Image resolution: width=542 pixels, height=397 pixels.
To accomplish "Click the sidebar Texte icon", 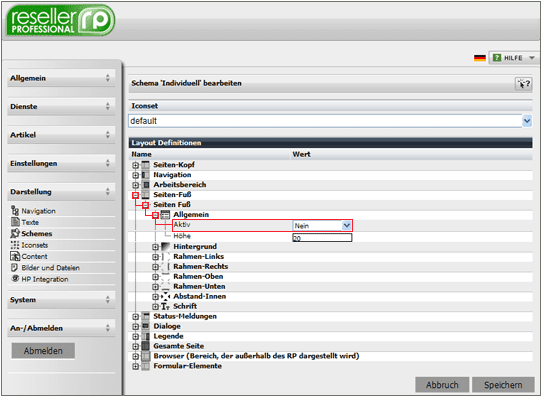I will point(15,222).
